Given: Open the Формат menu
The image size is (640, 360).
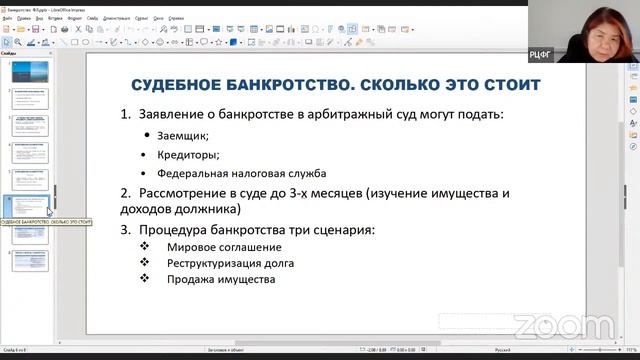Looking at the screenshot, I should [x=75, y=18].
